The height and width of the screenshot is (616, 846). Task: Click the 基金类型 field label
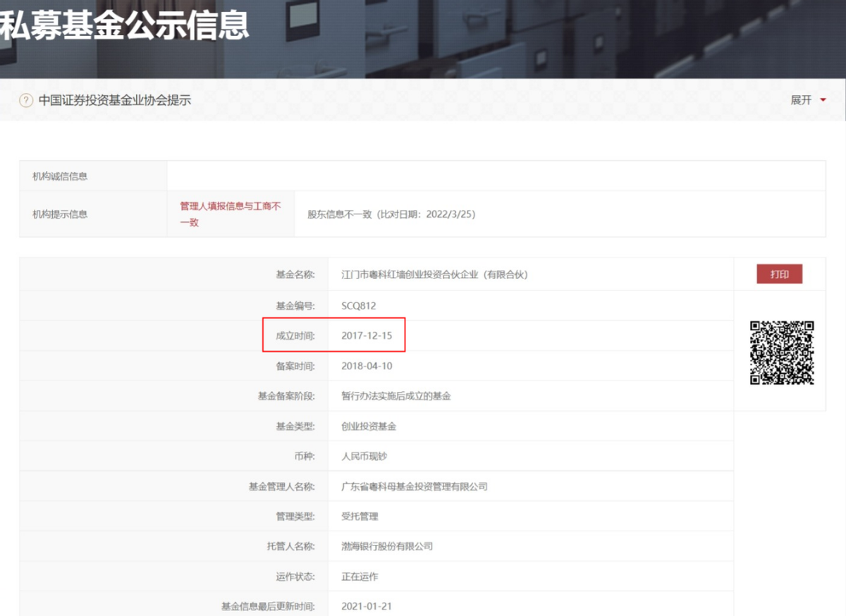296,426
